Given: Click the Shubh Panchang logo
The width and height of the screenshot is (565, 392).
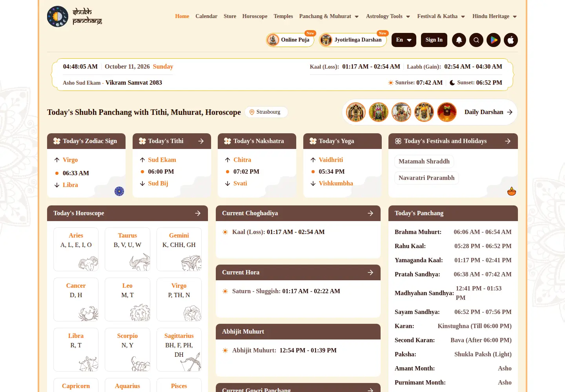Looking at the screenshot, I should coord(75,16).
